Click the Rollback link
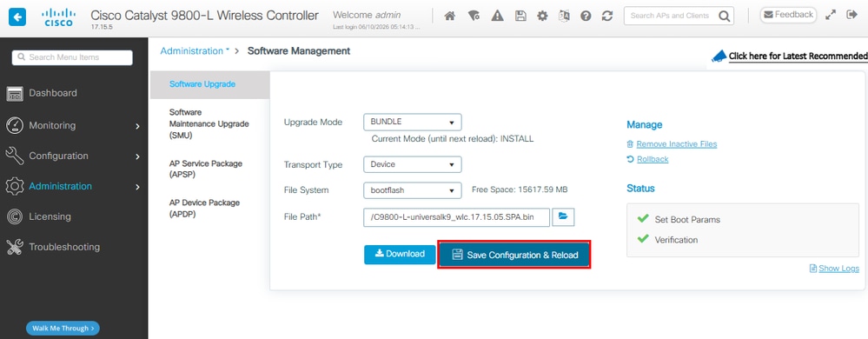Viewport: 868px width, 339px height. (x=653, y=159)
